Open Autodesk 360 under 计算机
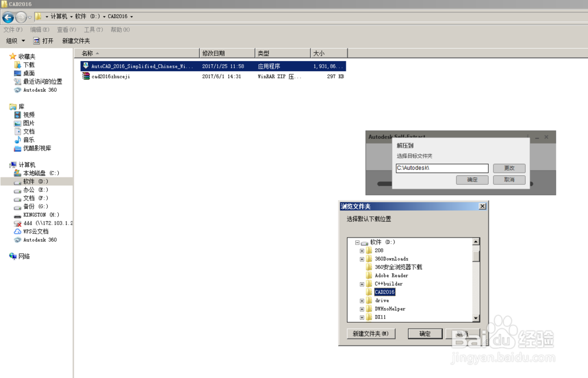The image size is (588, 378). pos(40,240)
